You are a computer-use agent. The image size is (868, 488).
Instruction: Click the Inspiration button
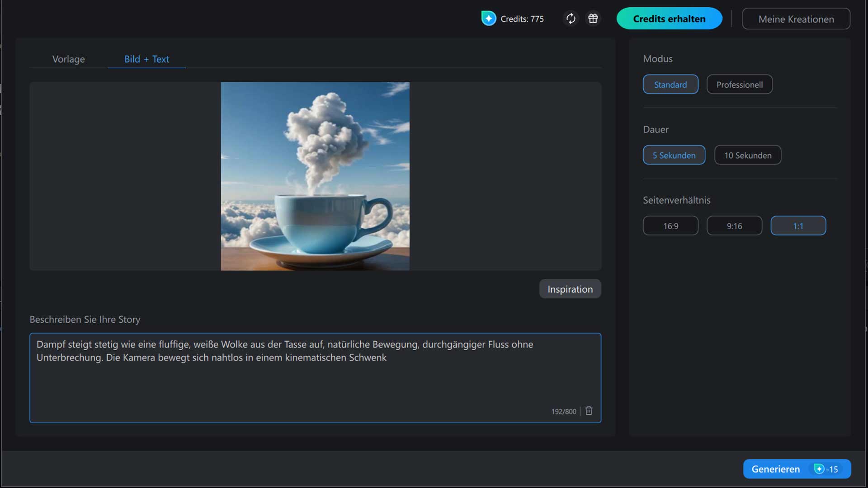(x=570, y=289)
